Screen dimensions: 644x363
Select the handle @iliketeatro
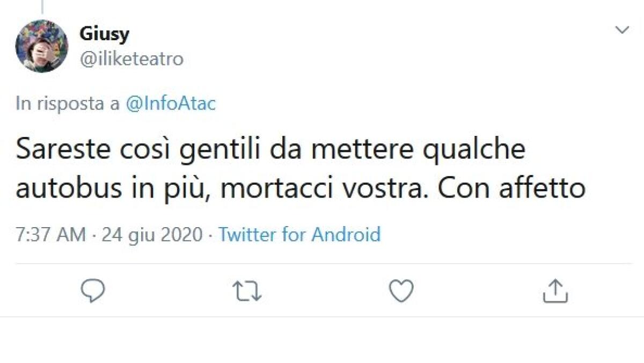pyautogui.click(x=131, y=59)
